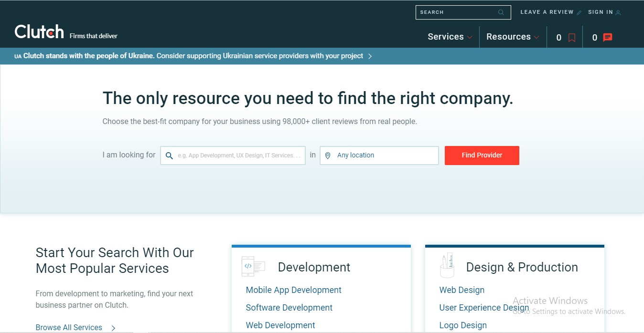Click the Development card heading
This screenshot has height=333, width=644.
314,267
